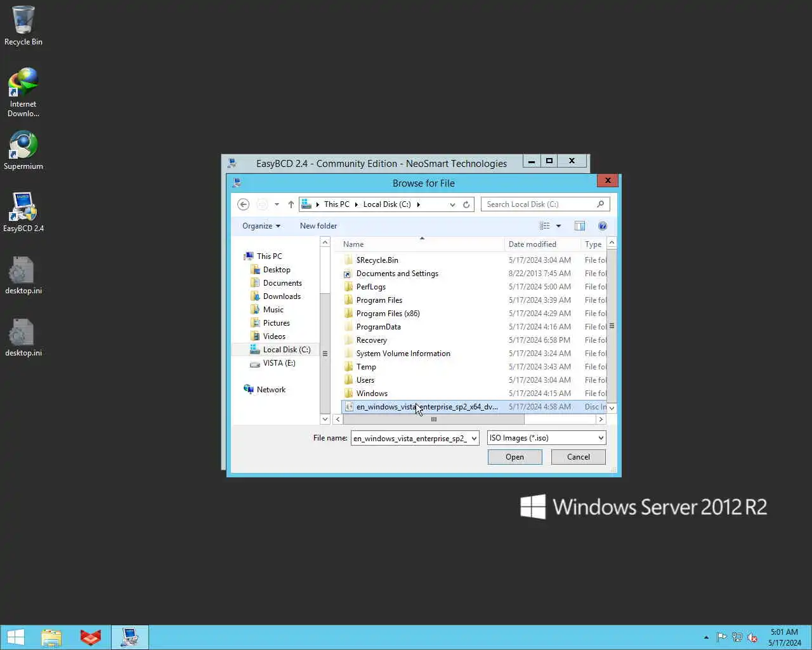Click Local Disk (C:) breadcrumb in address bar
Screen dimensions: 812x650
(387, 204)
